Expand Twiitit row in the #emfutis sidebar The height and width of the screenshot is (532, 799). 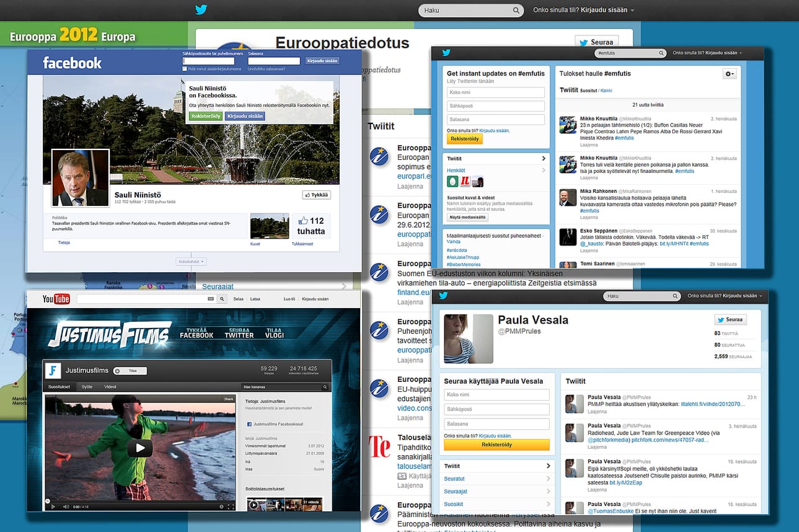(x=495, y=159)
